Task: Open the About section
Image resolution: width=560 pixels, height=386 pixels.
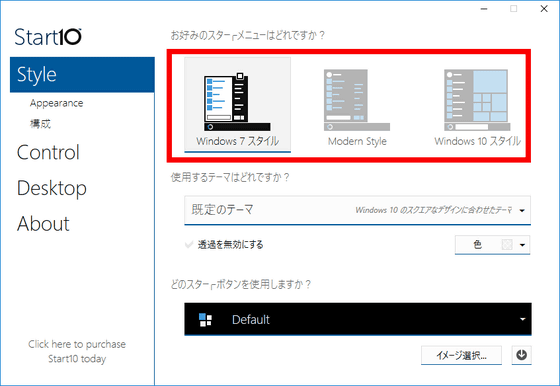Action: 43,224
